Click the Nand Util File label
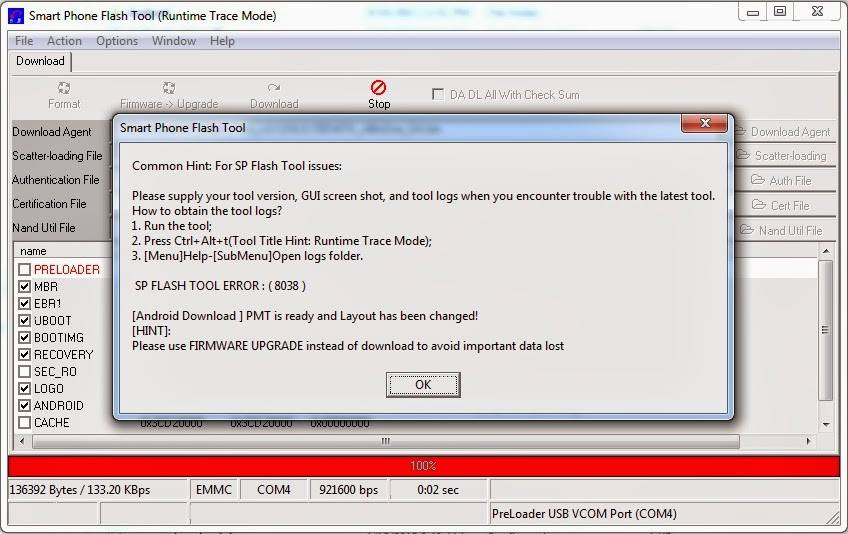The image size is (848, 534). (x=44, y=228)
